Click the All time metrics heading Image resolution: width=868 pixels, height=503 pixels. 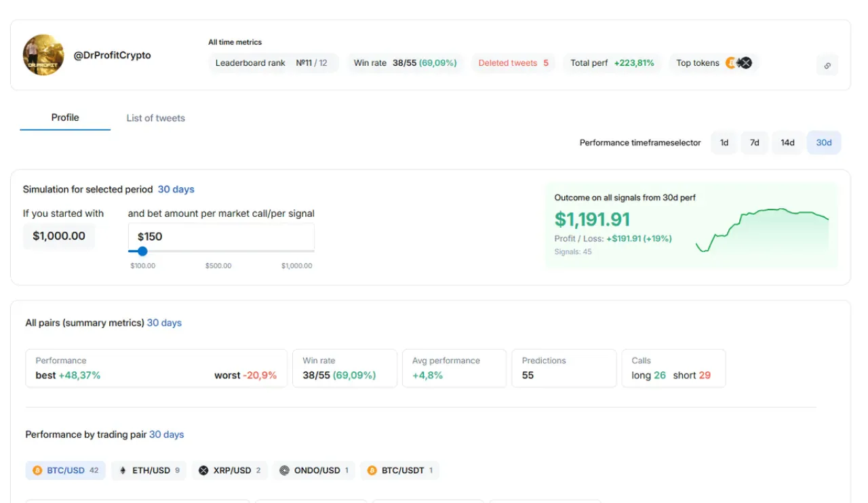pyautogui.click(x=235, y=42)
